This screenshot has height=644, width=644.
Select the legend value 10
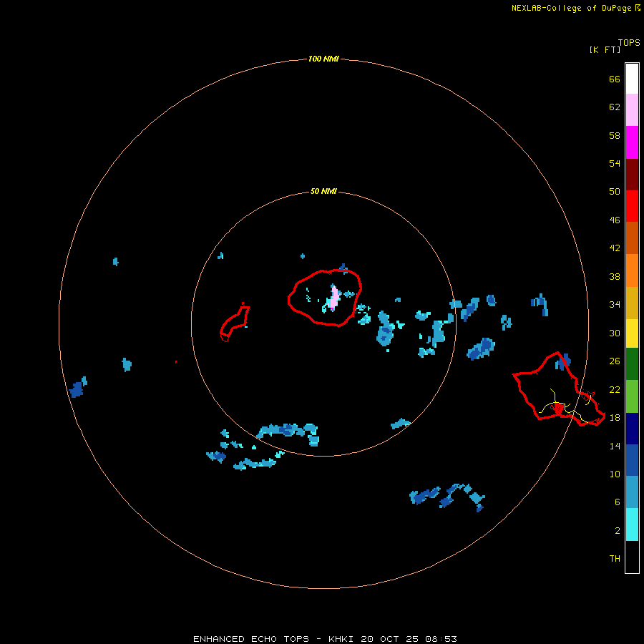tap(615, 474)
